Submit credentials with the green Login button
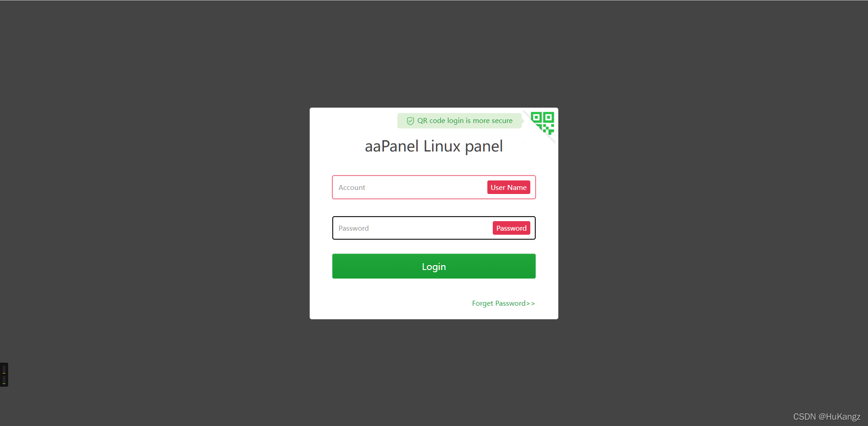 [x=434, y=266]
